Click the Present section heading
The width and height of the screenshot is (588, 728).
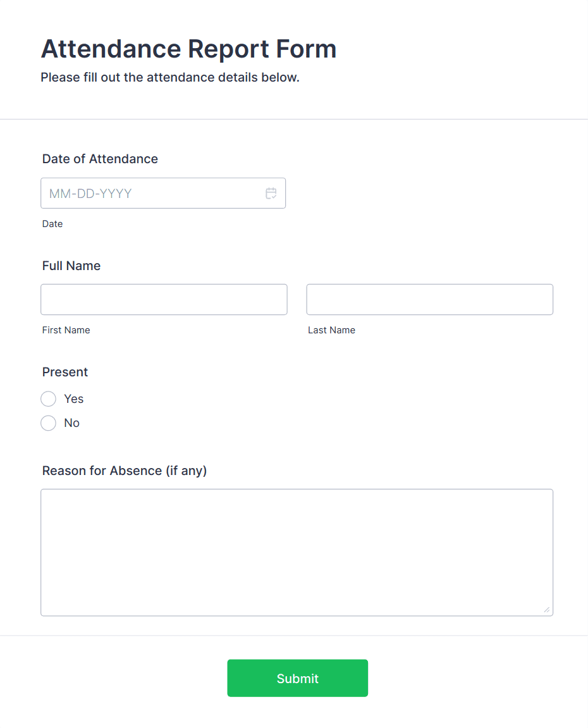[x=64, y=372]
